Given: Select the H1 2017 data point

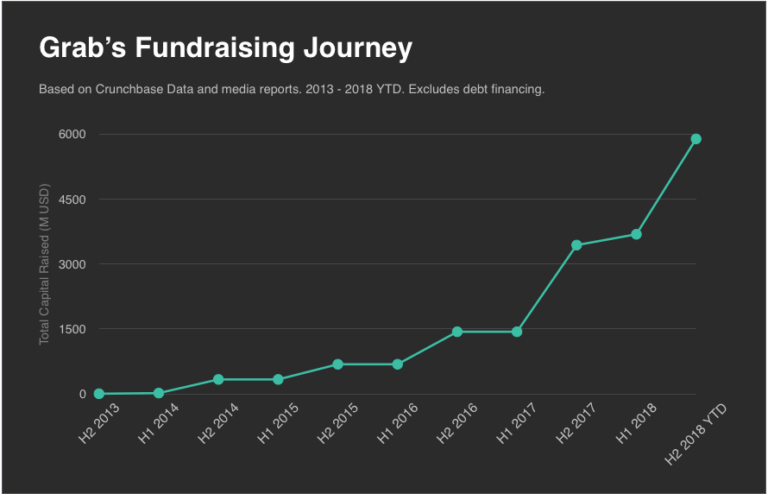Looking at the screenshot, I should pyautogui.click(x=517, y=331).
